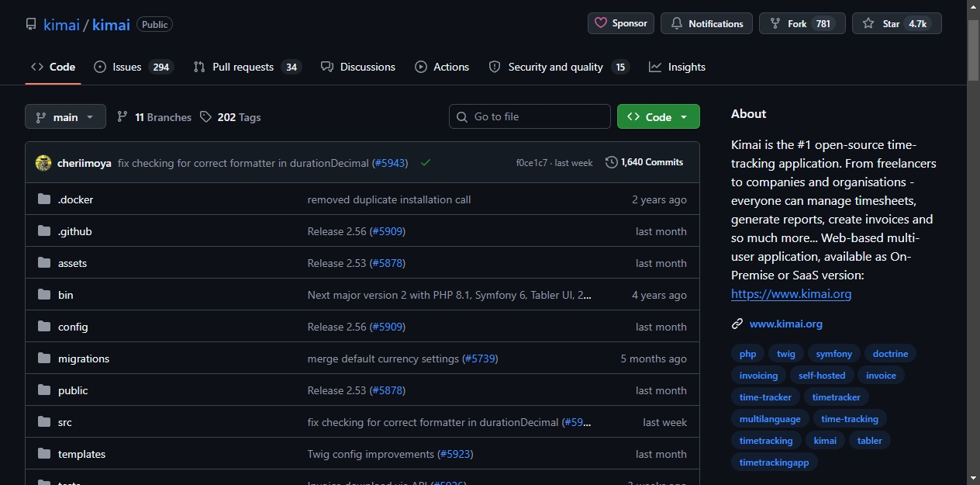Open the green Code dropdown button
The image size is (980, 485).
(658, 117)
